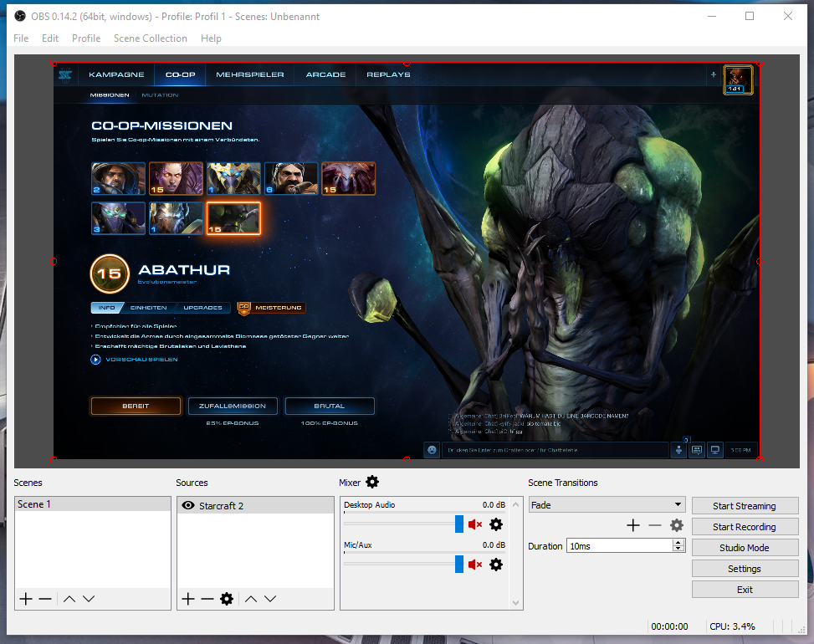The image size is (814, 644).
Task: Open the Mixer settings gear
Action: [372, 482]
